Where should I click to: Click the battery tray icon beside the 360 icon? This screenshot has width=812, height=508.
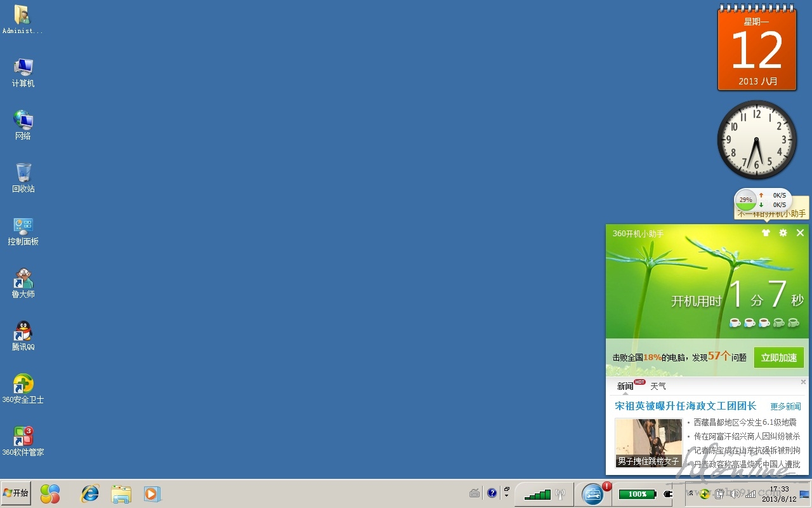720,494
